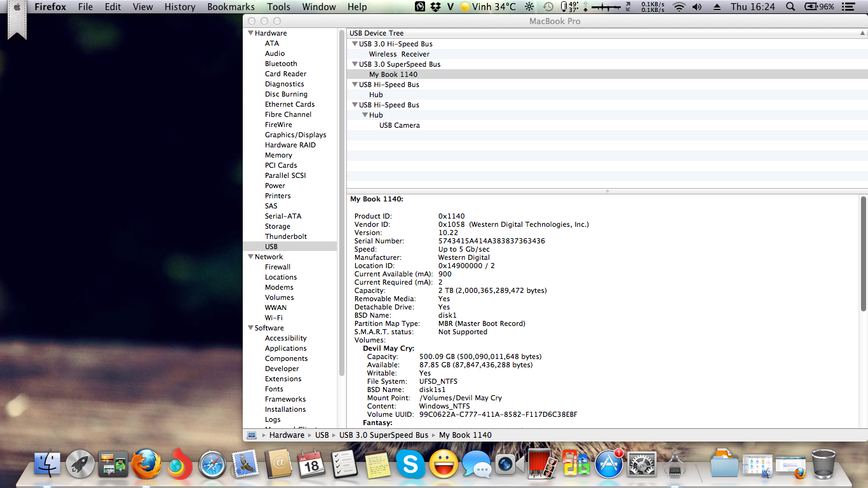Open the File menu
This screenshot has height=488, width=868.
(x=85, y=7)
